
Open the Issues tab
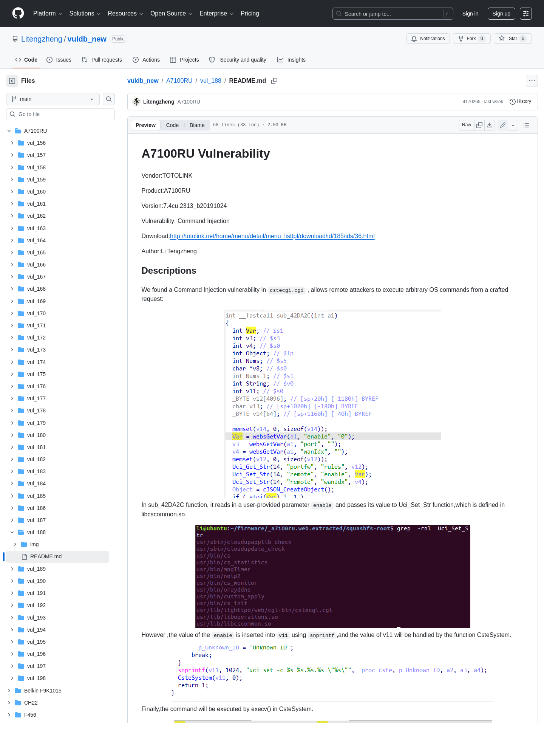[59, 60]
